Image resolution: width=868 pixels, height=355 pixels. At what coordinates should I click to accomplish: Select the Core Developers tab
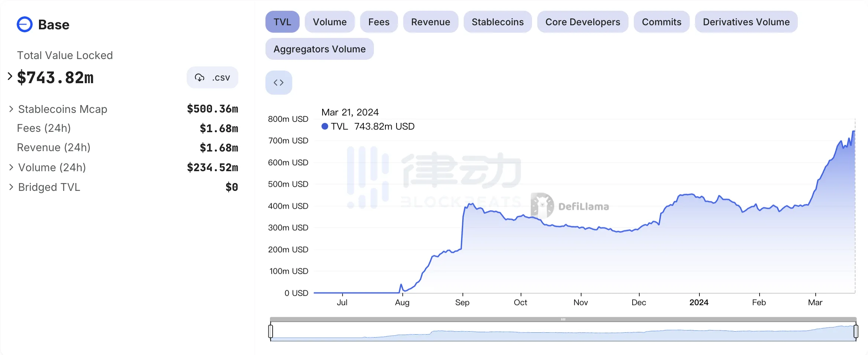click(x=582, y=22)
